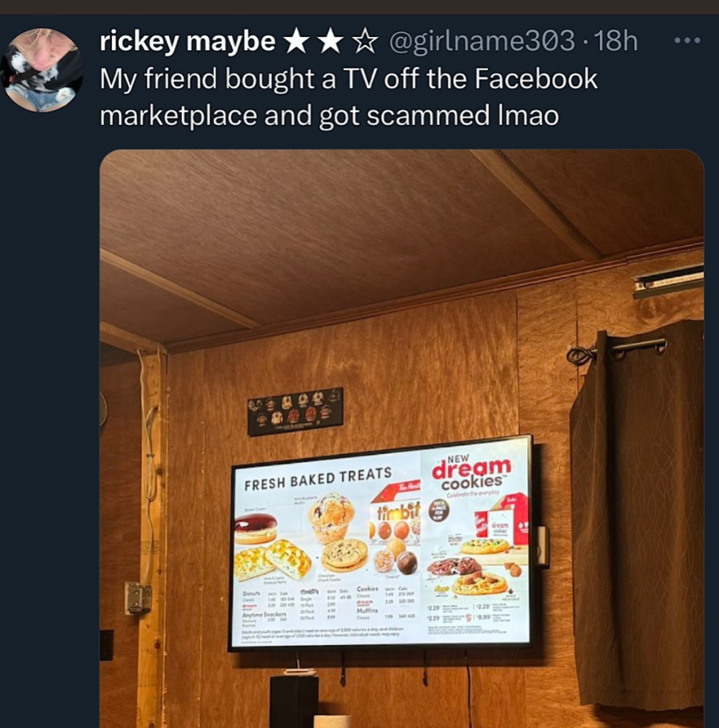Open the three-dot more options menu
Image resolution: width=719 pixels, height=728 pixels.
click(x=688, y=41)
